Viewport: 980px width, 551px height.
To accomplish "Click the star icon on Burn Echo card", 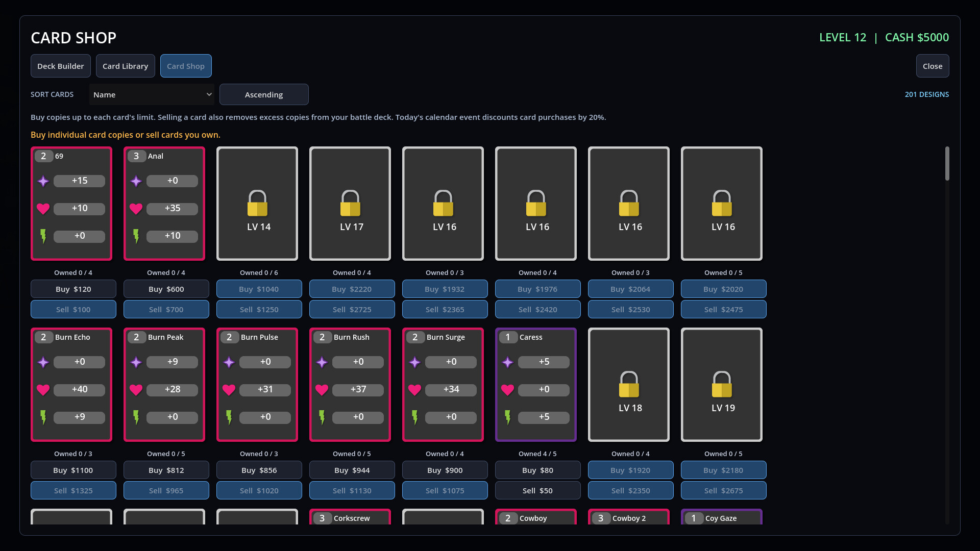I will [43, 362].
